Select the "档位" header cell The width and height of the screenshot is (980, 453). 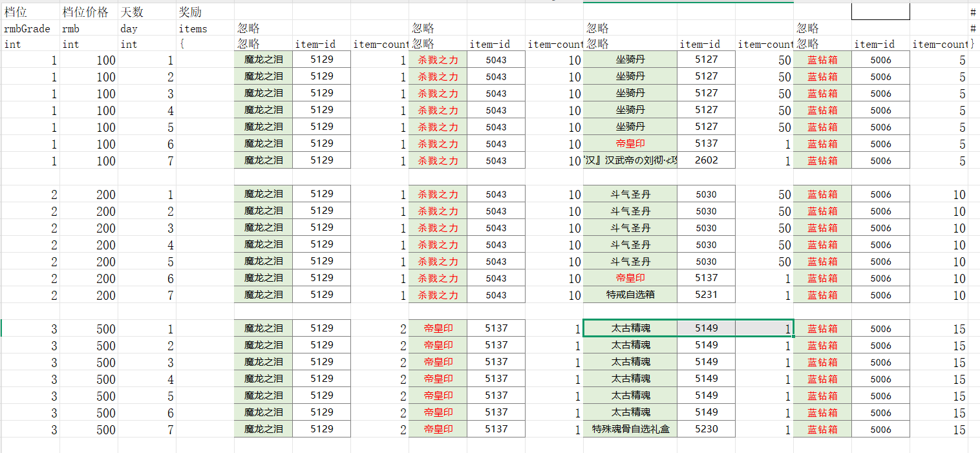30,12
